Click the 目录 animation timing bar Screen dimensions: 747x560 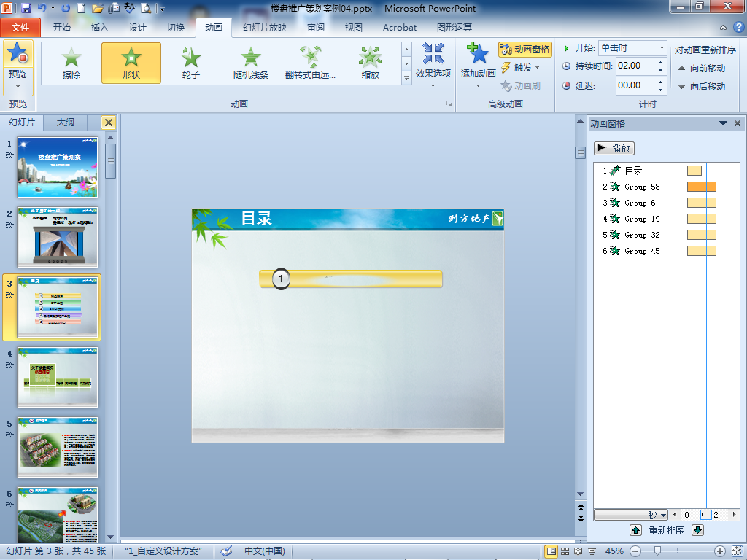point(694,171)
